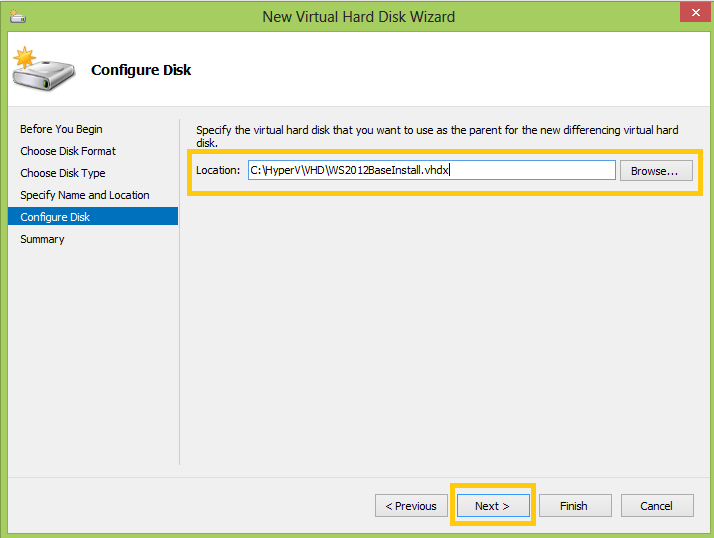Click the parent disk instruction text
The image size is (714, 538).
437,136
